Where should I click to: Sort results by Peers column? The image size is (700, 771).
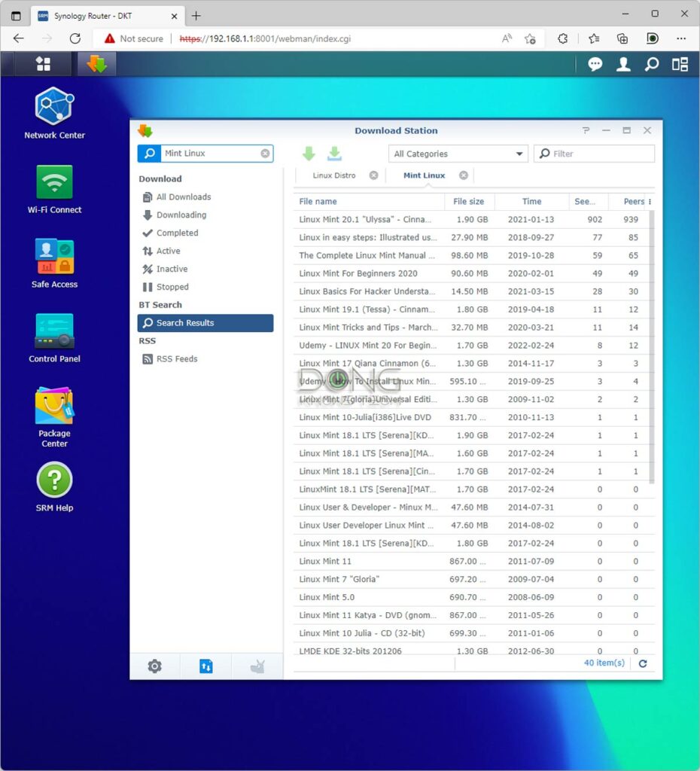point(628,202)
